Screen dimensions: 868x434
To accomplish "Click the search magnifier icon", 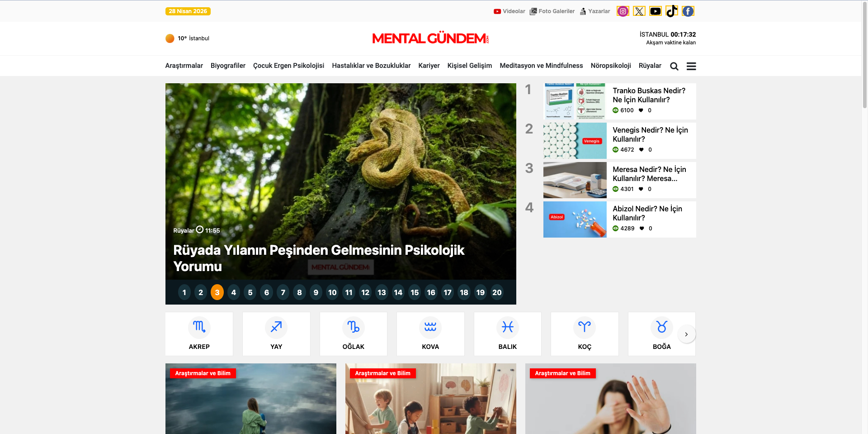I will [674, 67].
